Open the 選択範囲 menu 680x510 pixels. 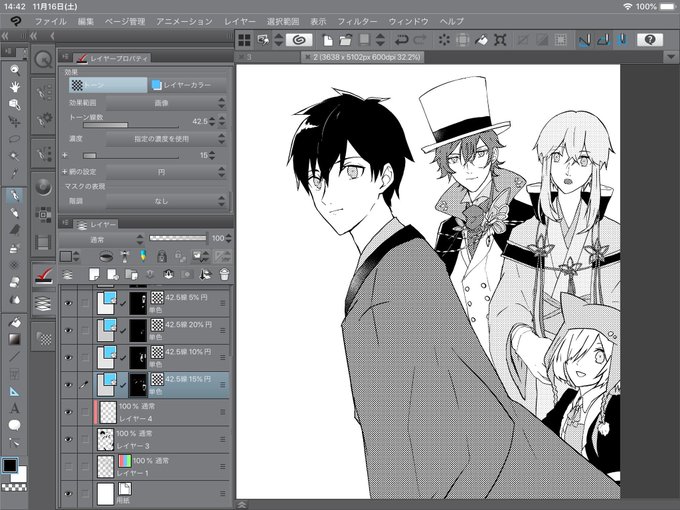coord(283,21)
